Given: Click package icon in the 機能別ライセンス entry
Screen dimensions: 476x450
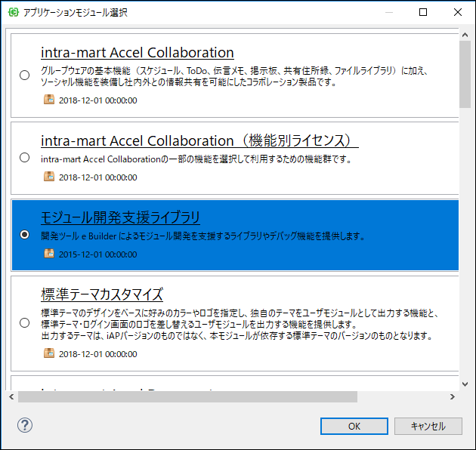Looking at the screenshot, I should (49, 177).
